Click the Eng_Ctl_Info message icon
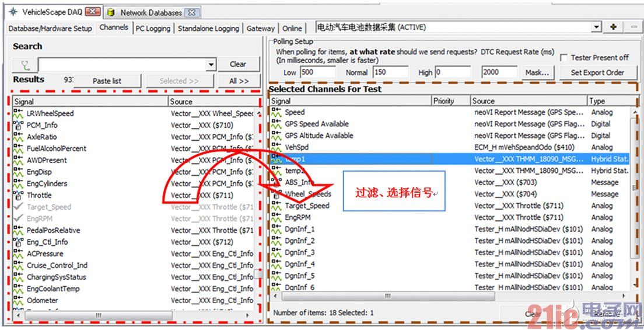 pyautogui.click(x=18, y=242)
